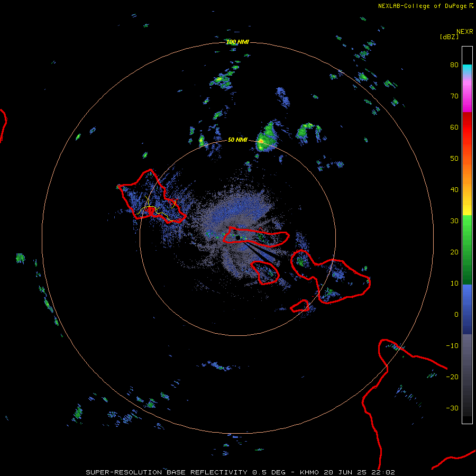476x476 pixels.
Task: Select the 70 value on the dBZ scale
Action: tap(454, 96)
